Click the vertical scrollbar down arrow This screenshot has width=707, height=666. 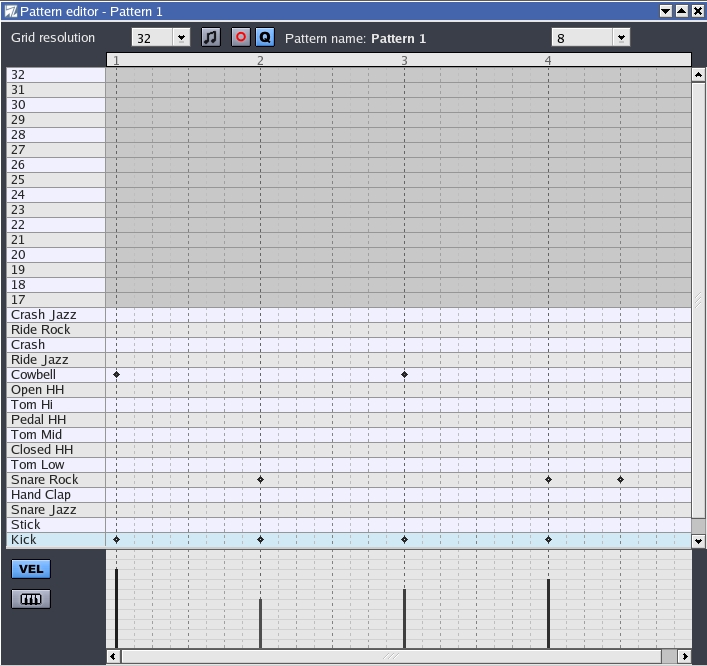(x=698, y=540)
